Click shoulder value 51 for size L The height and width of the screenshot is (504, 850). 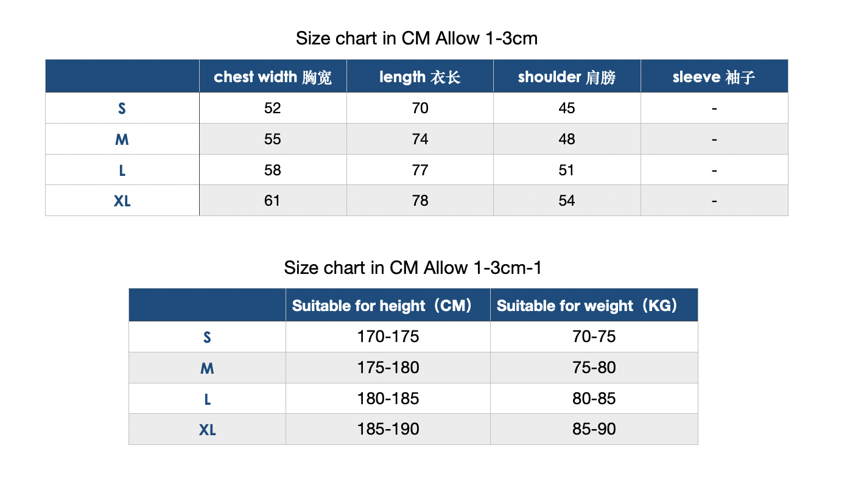coord(567,170)
